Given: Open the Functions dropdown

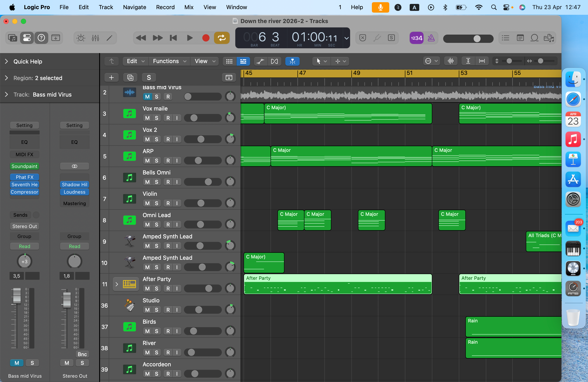Looking at the screenshot, I should click(169, 61).
